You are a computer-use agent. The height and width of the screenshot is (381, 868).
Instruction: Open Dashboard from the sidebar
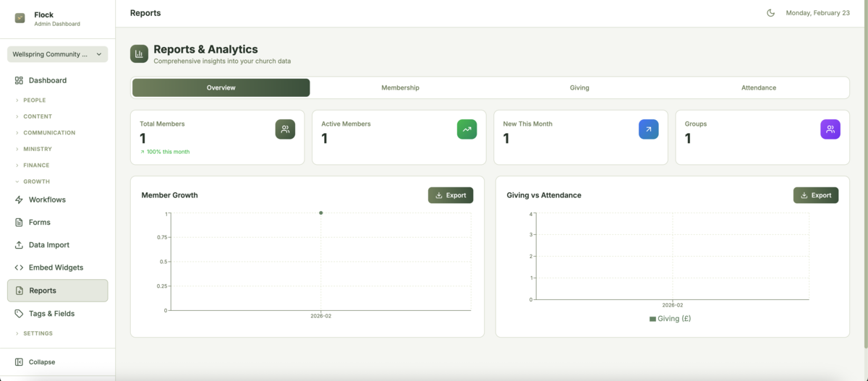click(58, 80)
